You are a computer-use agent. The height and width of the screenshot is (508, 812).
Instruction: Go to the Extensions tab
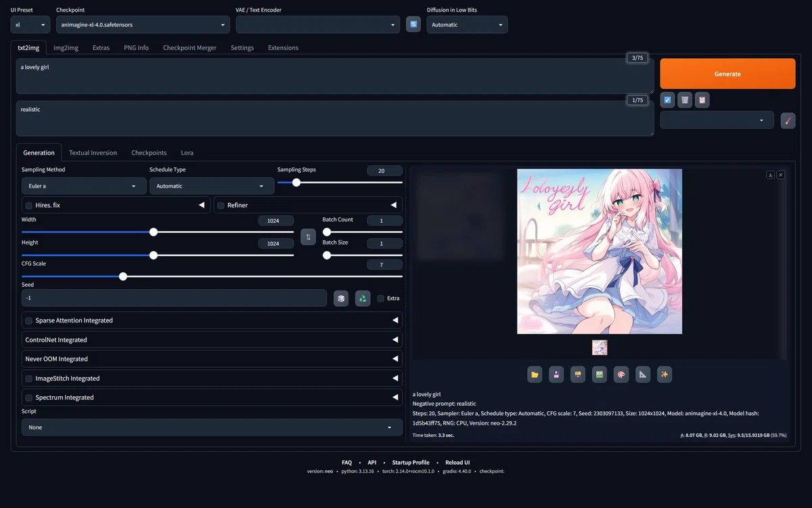click(x=283, y=47)
